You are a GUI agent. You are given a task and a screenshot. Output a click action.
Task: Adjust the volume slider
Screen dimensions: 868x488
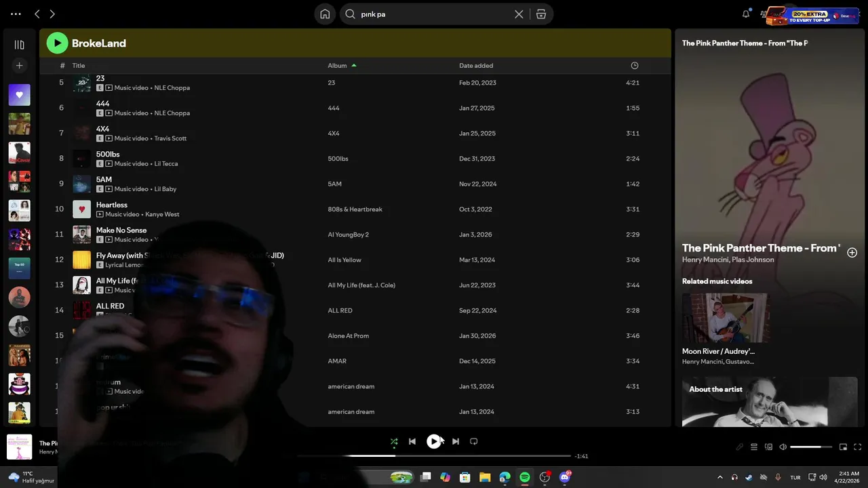[811, 447]
